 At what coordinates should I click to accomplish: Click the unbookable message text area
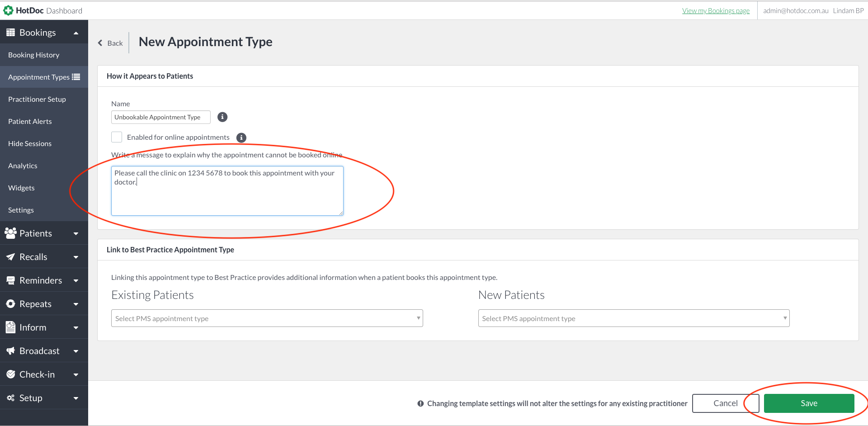click(227, 191)
